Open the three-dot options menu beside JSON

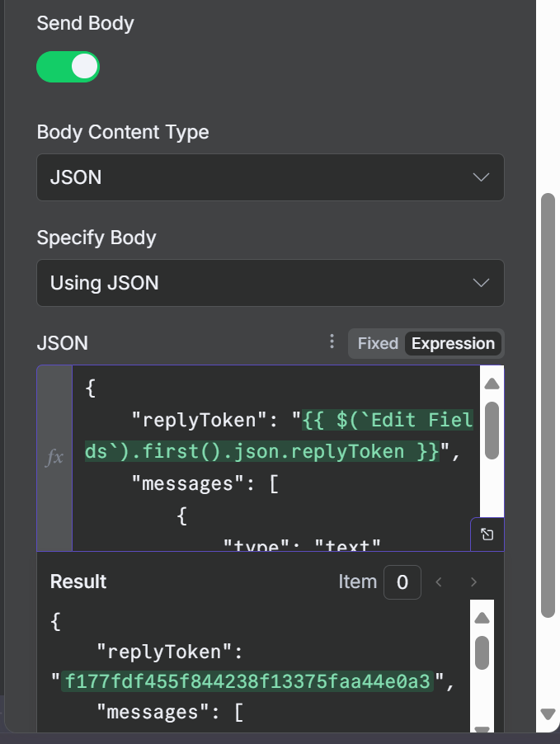pos(332,342)
